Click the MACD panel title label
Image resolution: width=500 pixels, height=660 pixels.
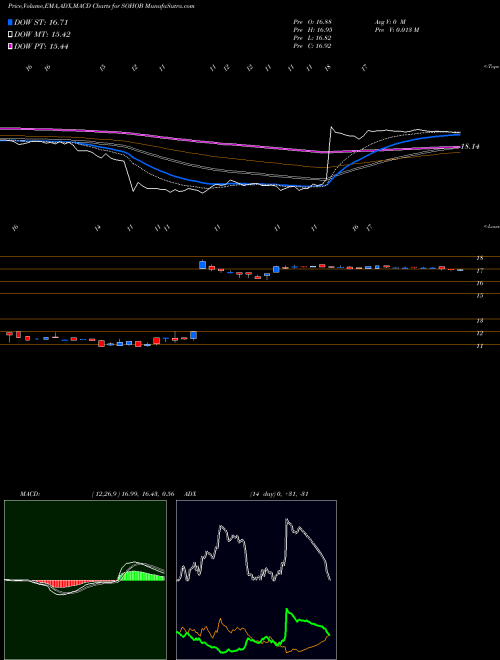click(x=30, y=494)
